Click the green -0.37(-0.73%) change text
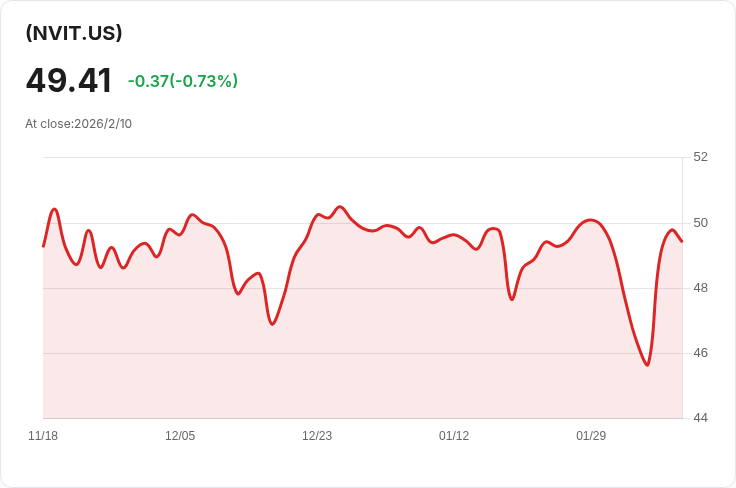Screen dimensions: 736x488 pos(183,81)
